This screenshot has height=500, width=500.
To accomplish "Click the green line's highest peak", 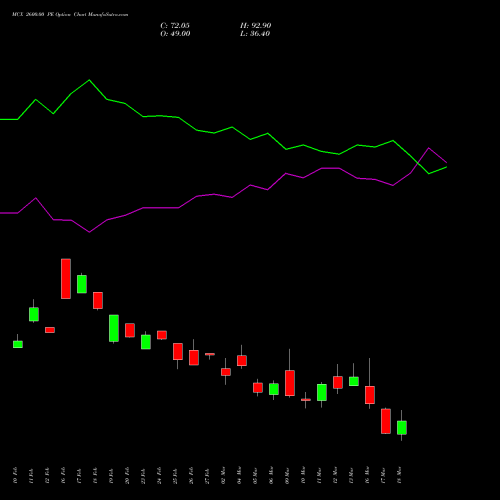I will point(89,80).
